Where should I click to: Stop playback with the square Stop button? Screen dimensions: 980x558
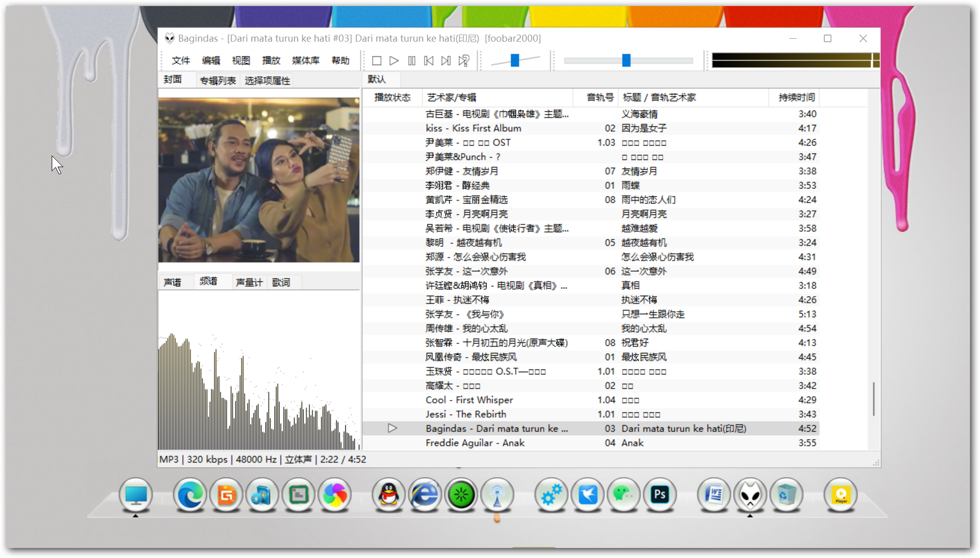[377, 61]
